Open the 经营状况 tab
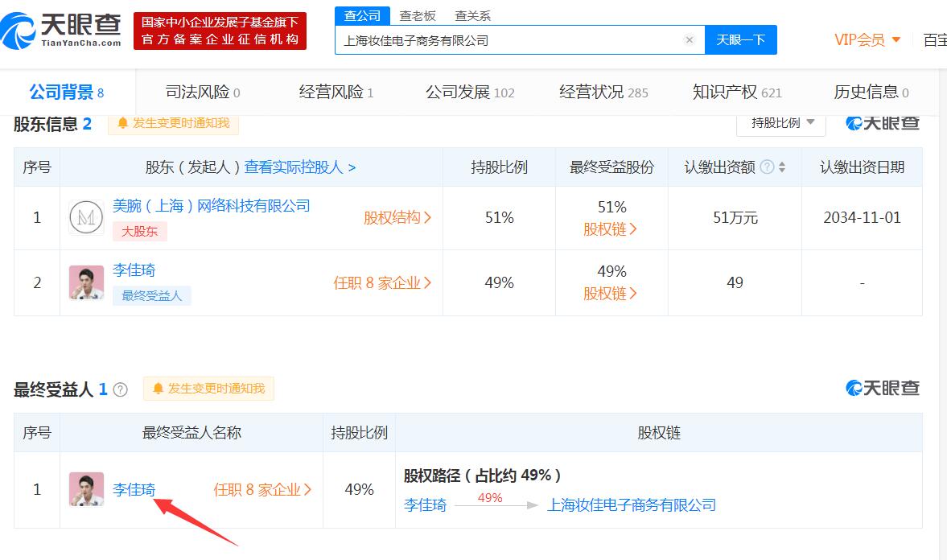The image size is (947, 560). click(603, 92)
